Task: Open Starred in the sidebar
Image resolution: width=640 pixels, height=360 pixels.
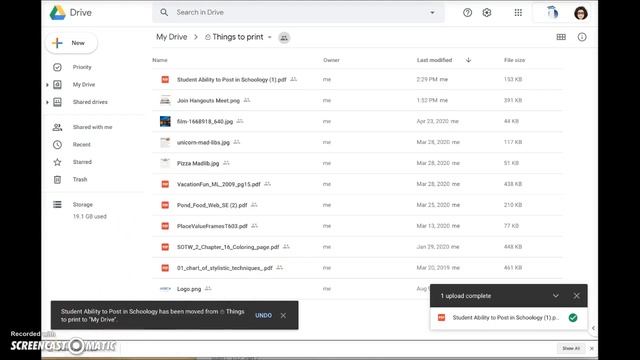Action: point(82,162)
